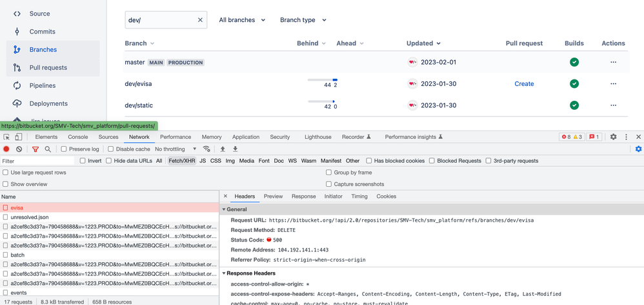Open Pipelines icon in sidebar

(x=17, y=85)
